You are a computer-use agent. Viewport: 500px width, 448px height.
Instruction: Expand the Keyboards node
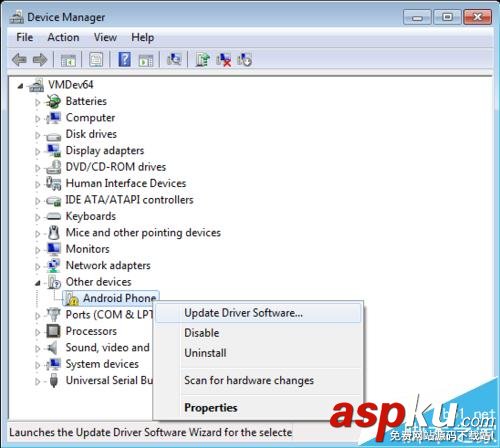(x=37, y=217)
